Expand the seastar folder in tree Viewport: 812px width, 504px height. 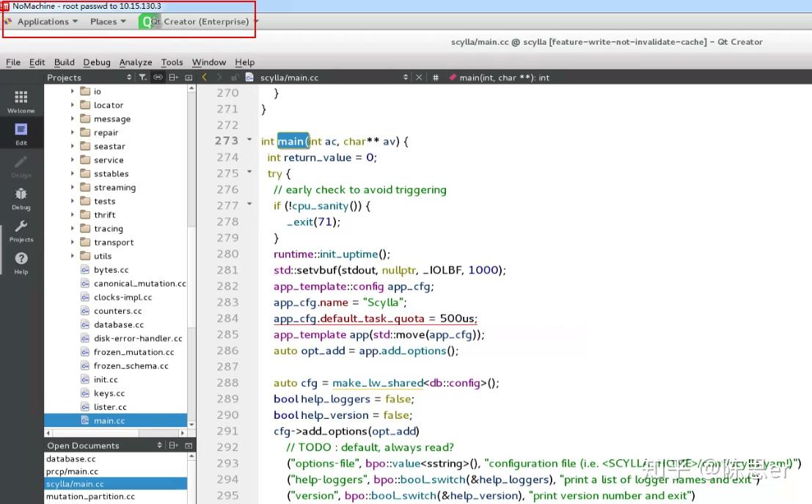click(73, 147)
